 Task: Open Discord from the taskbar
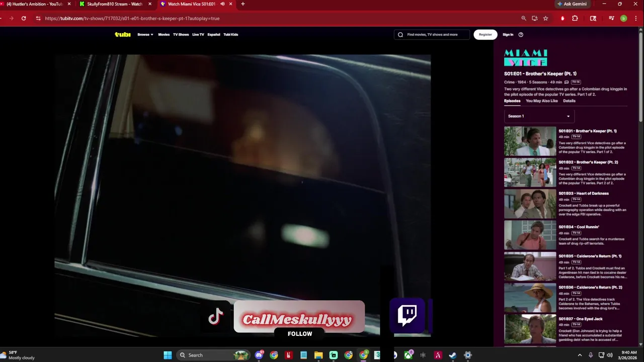(259, 355)
